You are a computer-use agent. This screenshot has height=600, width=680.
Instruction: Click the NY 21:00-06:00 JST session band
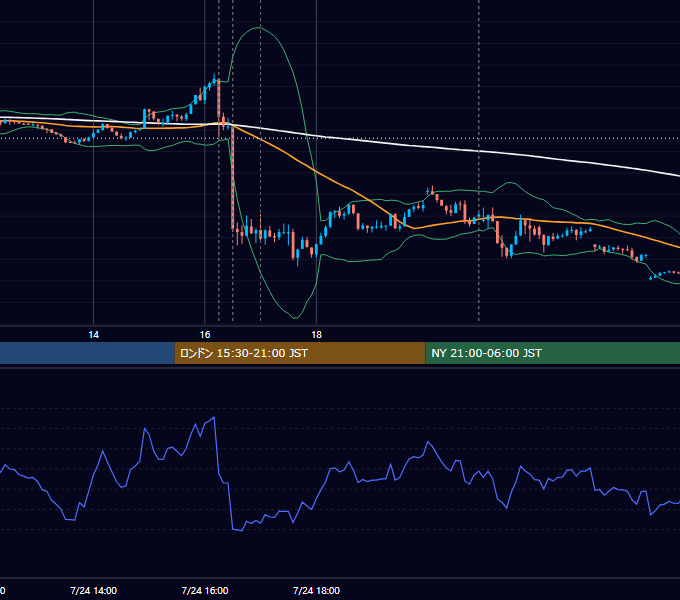tap(552, 353)
